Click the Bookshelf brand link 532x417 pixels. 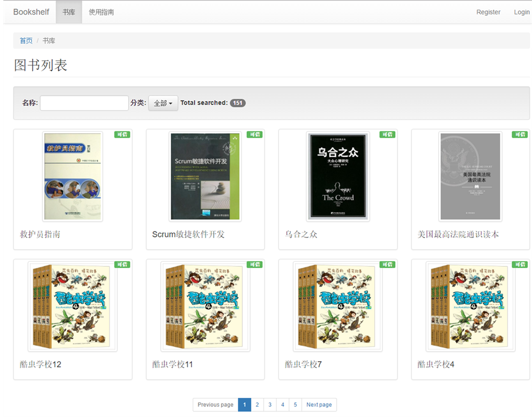coord(31,12)
